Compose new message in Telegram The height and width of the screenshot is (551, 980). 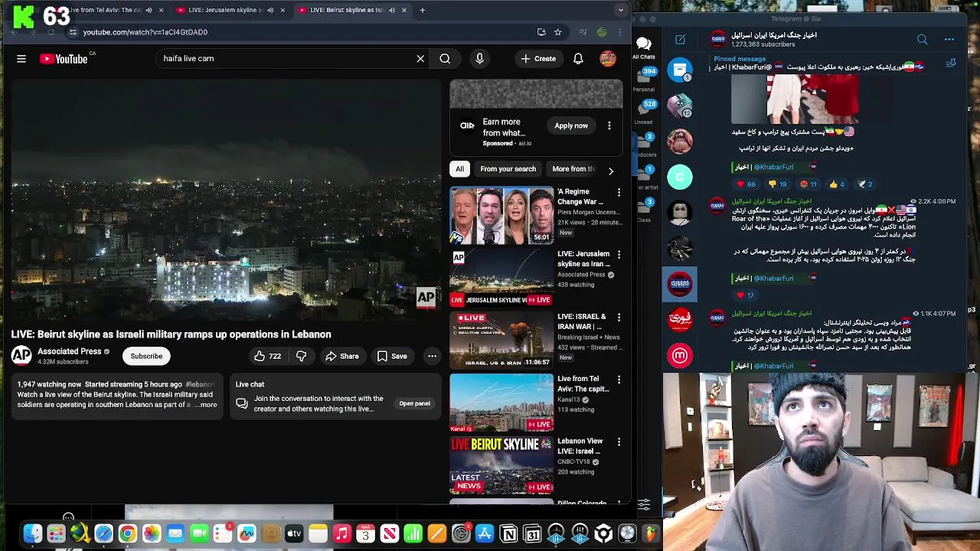(680, 39)
